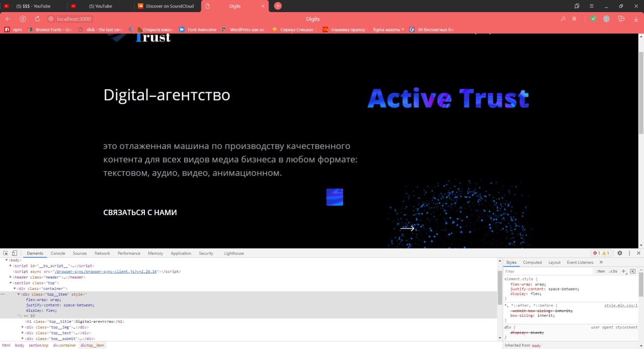Open the tab groups icon in title bar
644x349 pixels.
click(577, 6)
